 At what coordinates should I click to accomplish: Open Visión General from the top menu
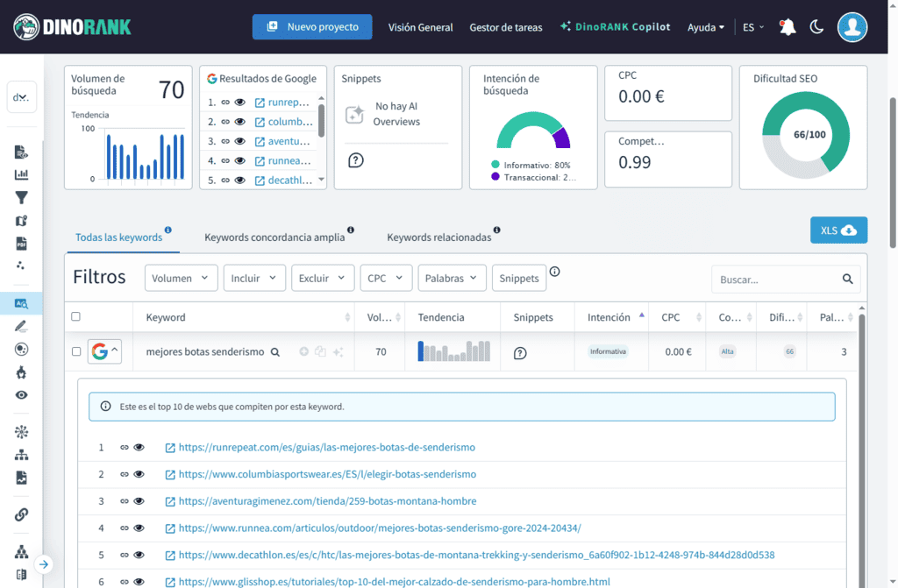(420, 27)
